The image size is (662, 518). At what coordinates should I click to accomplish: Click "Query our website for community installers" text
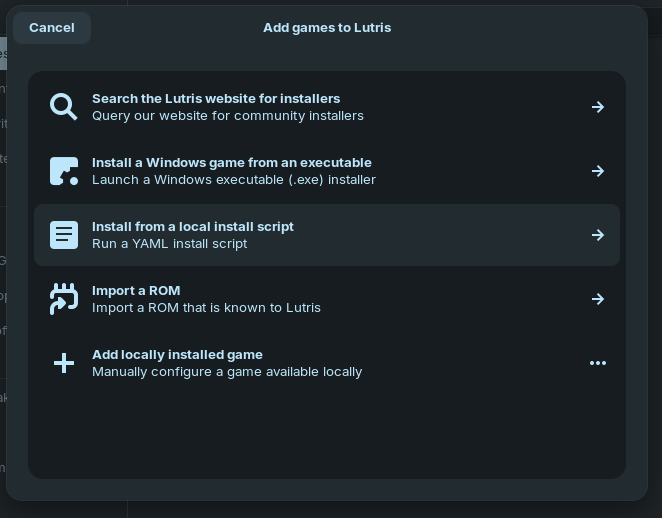(228, 116)
